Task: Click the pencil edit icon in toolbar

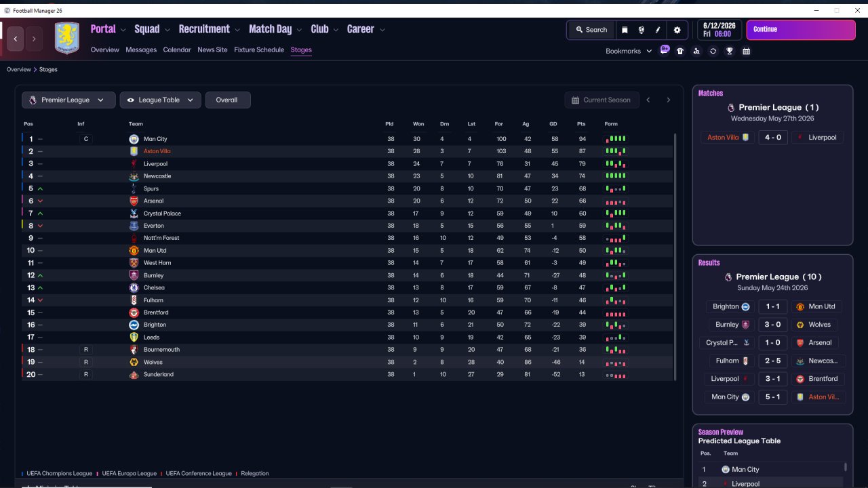Action: click(658, 30)
